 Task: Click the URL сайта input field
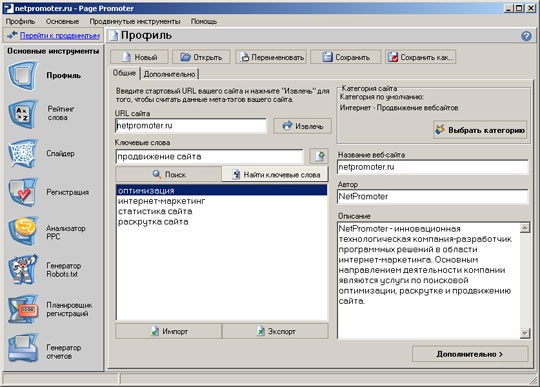(191, 126)
